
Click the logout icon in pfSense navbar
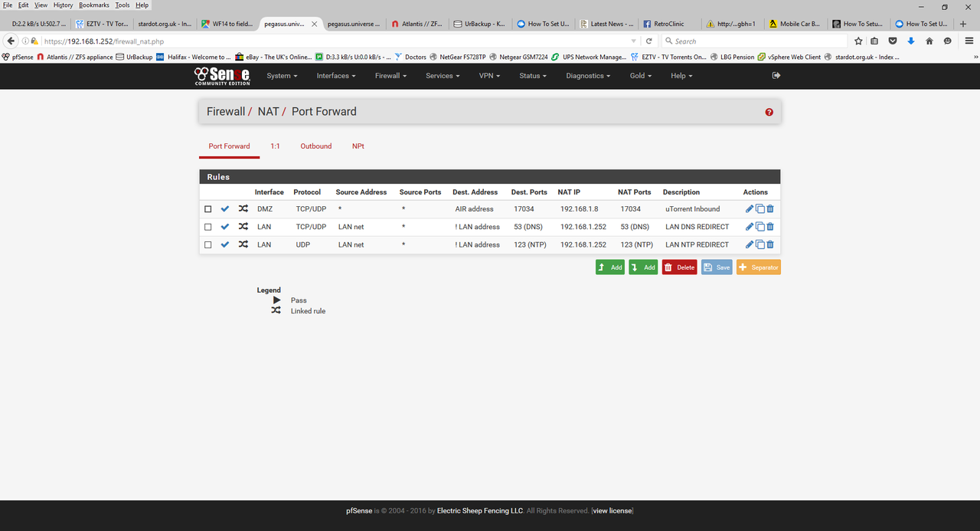[x=776, y=76]
